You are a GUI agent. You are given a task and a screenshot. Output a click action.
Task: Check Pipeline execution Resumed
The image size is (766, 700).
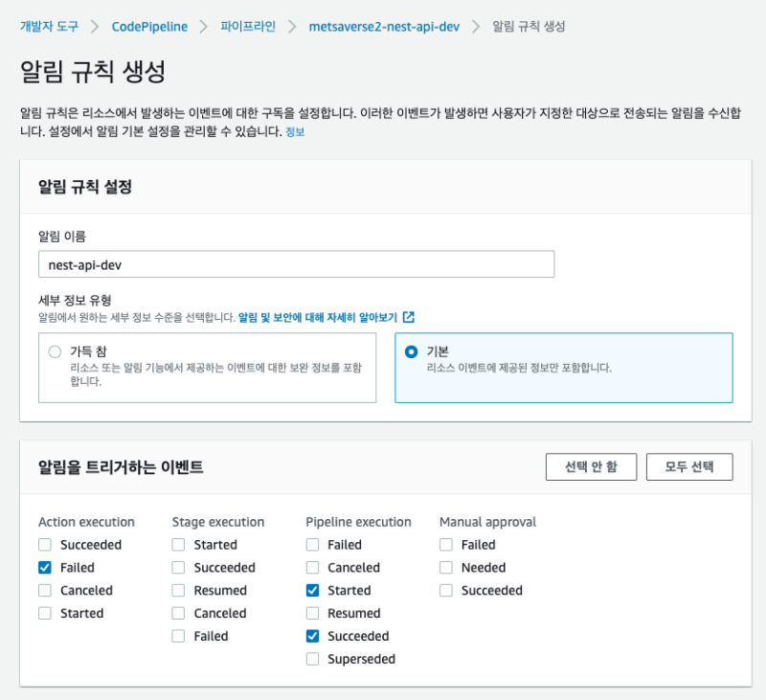click(x=313, y=613)
